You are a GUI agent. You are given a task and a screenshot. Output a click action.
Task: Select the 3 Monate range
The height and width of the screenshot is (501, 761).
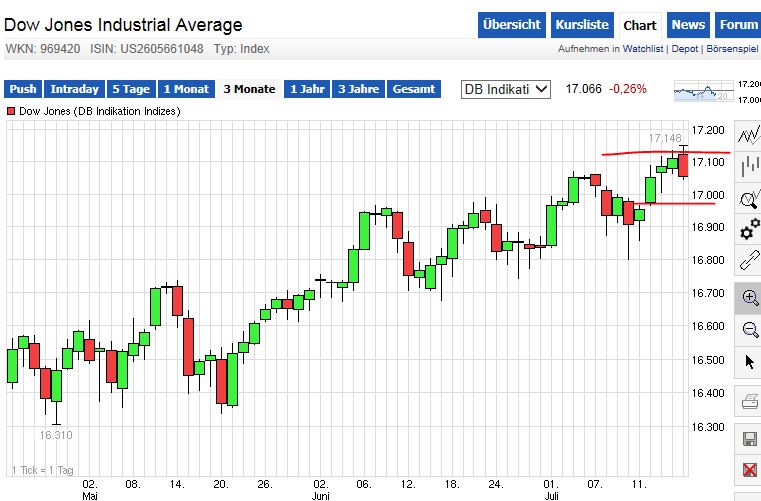coord(249,89)
